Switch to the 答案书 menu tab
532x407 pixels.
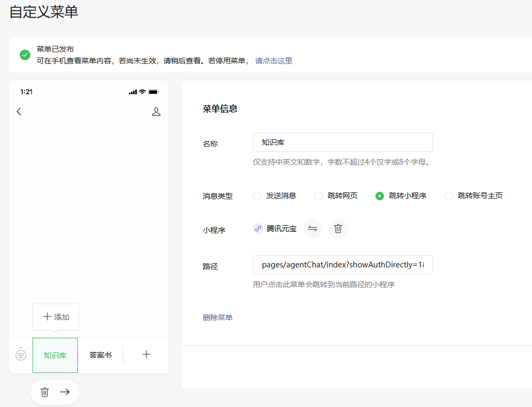pyautogui.click(x=100, y=354)
